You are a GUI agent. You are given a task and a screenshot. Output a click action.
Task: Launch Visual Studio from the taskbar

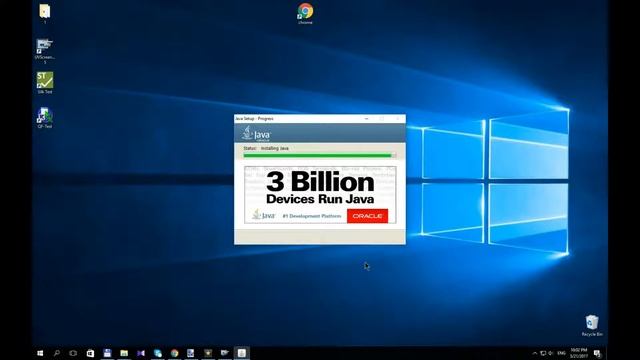click(x=141, y=353)
